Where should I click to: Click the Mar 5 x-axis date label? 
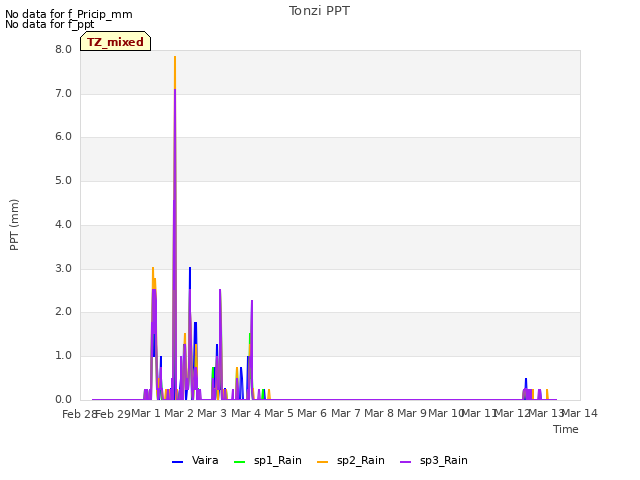(x=279, y=413)
